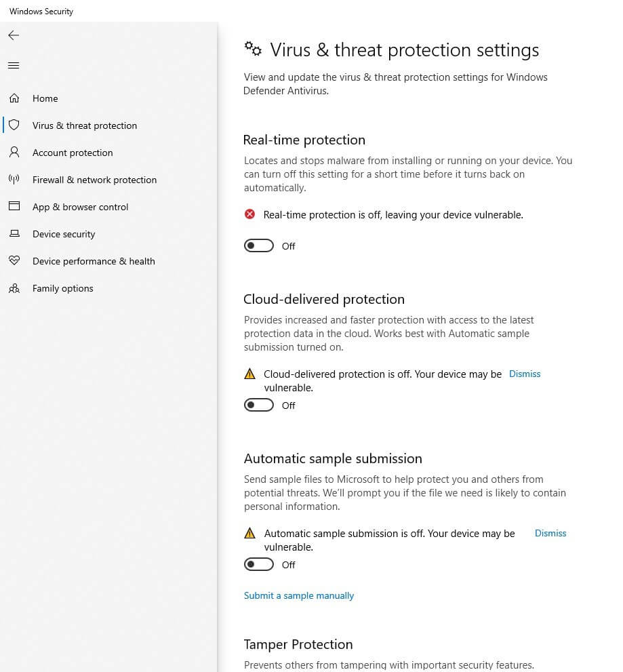Open the Home section of Windows Security
This screenshot has height=672, width=623.
point(45,98)
